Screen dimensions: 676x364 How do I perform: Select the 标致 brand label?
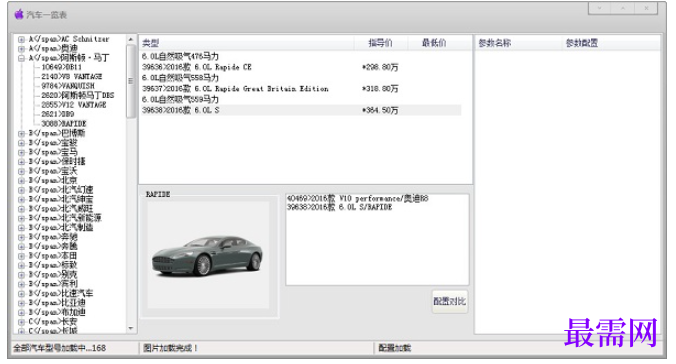(x=53, y=266)
